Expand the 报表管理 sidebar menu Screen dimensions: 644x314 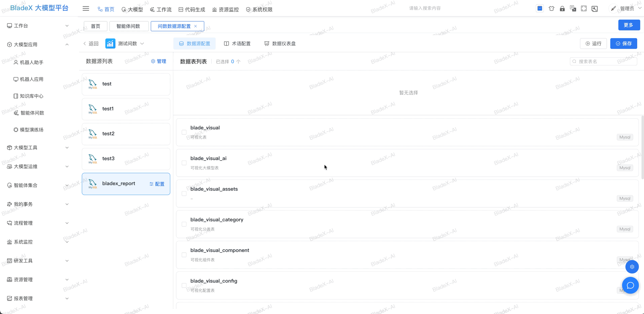67,298
